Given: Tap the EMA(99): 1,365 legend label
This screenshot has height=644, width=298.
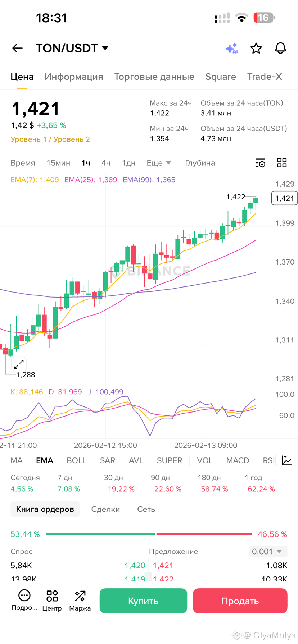Looking at the screenshot, I should click(x=149, y=180).
